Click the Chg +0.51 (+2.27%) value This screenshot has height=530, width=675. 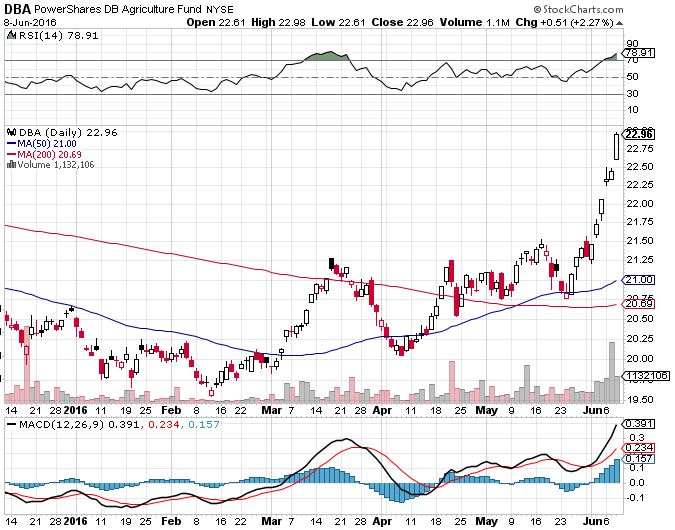click(x=564, y=22)
